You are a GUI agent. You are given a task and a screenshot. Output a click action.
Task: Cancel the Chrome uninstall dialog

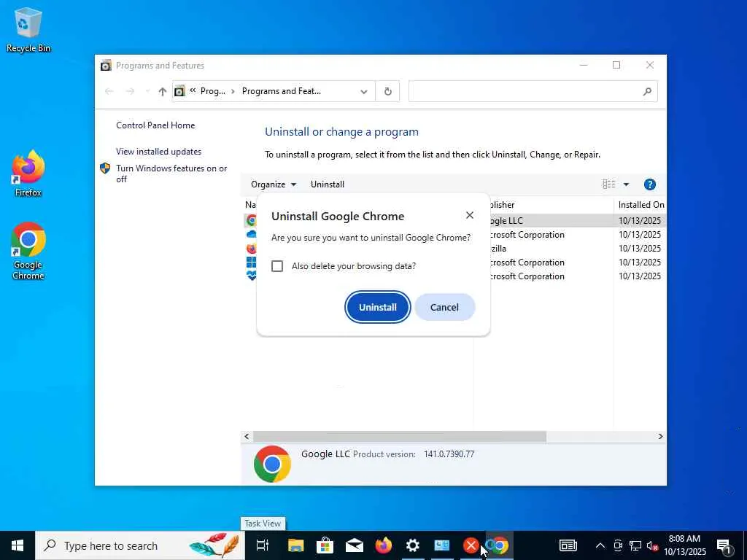(x=444, y=307)
